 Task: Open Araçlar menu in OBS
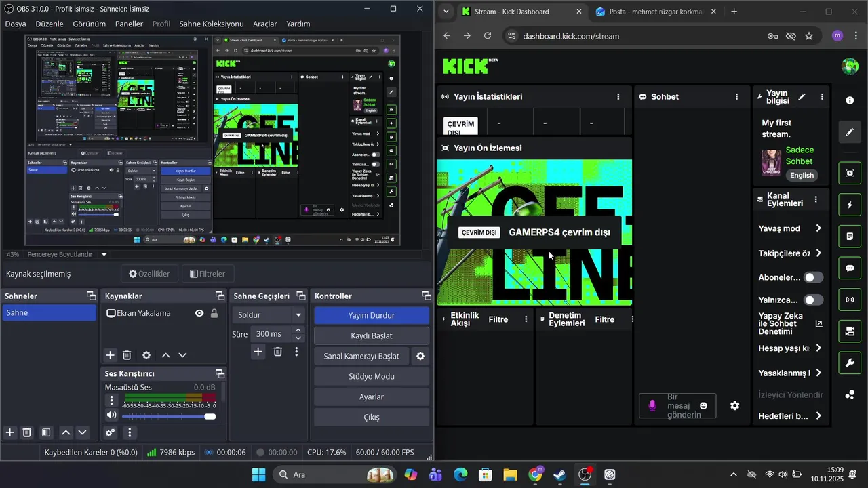(x=264, y=24)
